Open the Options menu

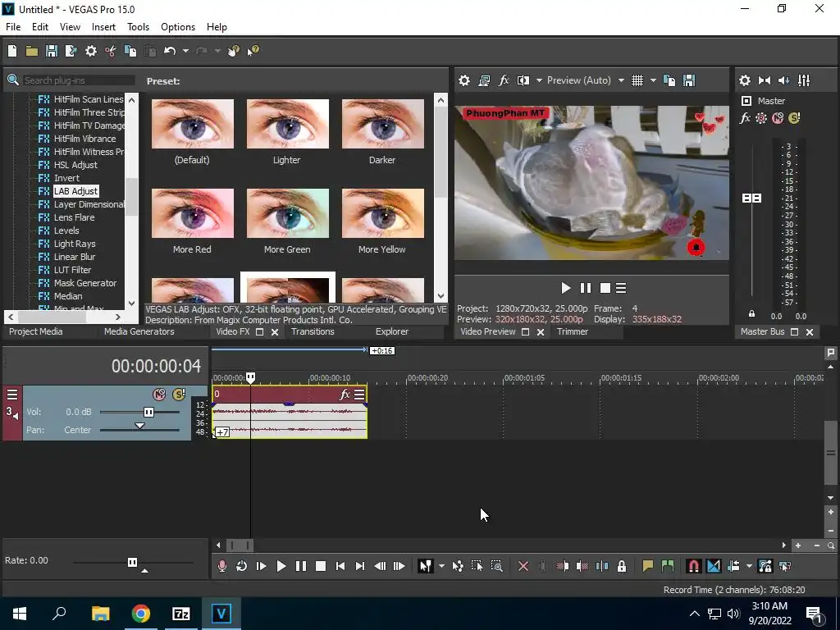[178, 27]
